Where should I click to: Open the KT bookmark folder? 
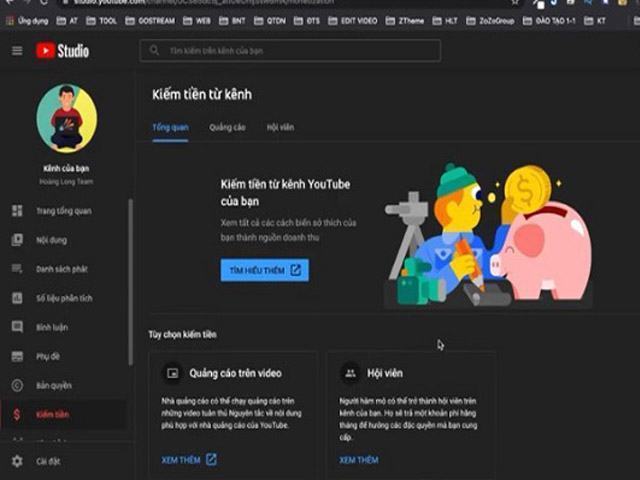click(x=595, y=20)
